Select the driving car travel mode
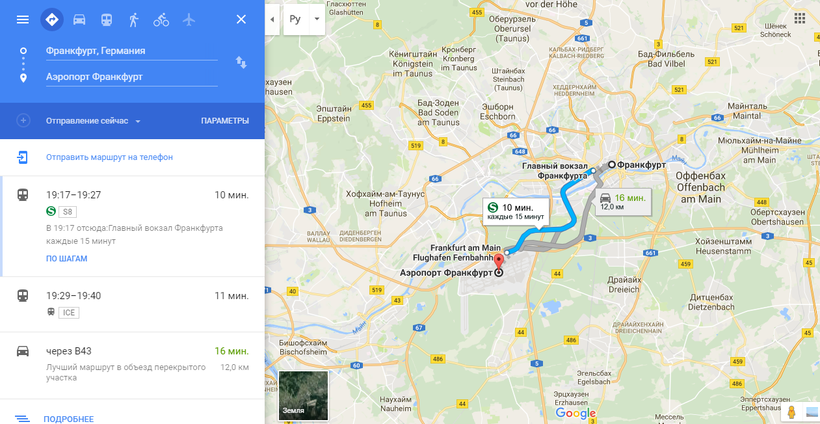This screenshot has width=820, height=424. (x=79, y=20)
